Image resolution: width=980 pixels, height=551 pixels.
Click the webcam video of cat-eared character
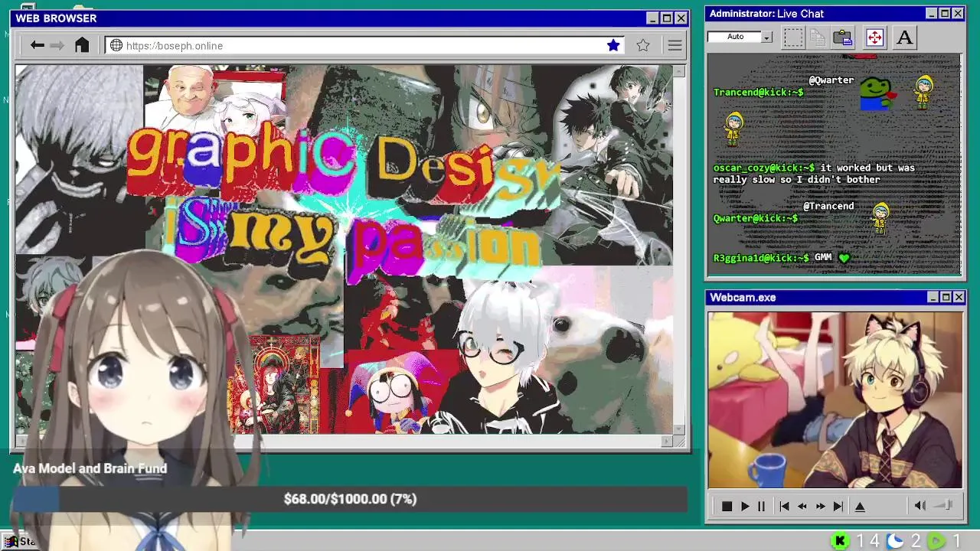(x=835, y=400)
